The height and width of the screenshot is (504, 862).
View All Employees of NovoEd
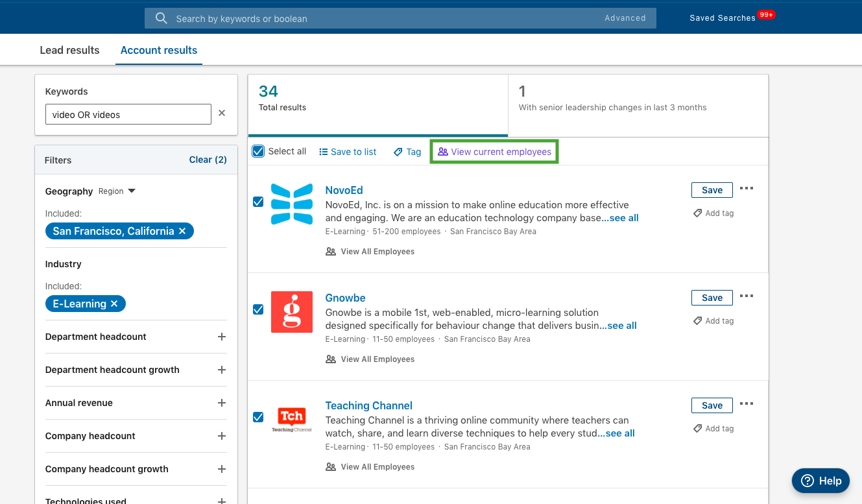pos(370,251)
